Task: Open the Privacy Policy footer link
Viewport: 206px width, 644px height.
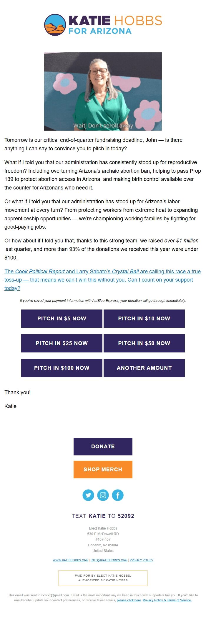Action: click(142, 560)
